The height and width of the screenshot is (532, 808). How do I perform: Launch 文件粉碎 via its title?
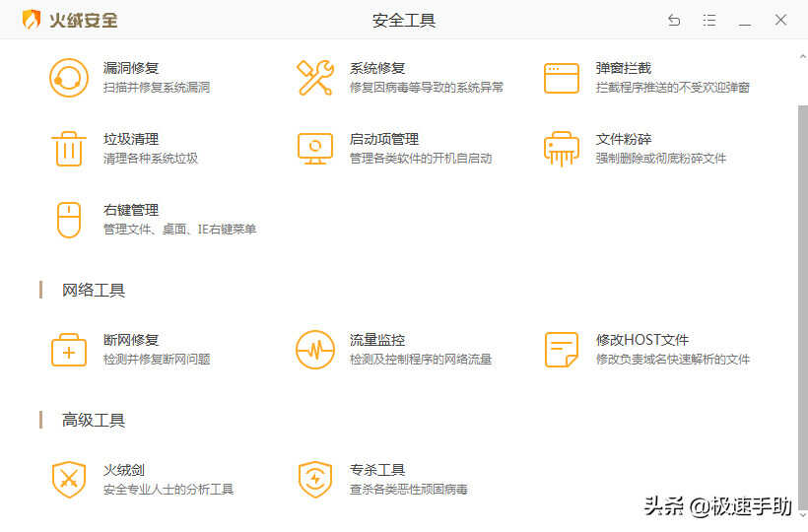624,139
